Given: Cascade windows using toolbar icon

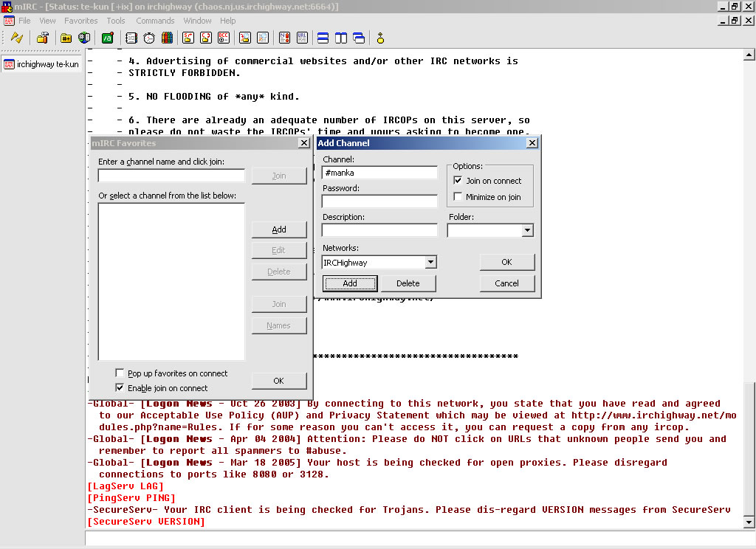Looking at the screenshot, I should (x=359, y=38).
